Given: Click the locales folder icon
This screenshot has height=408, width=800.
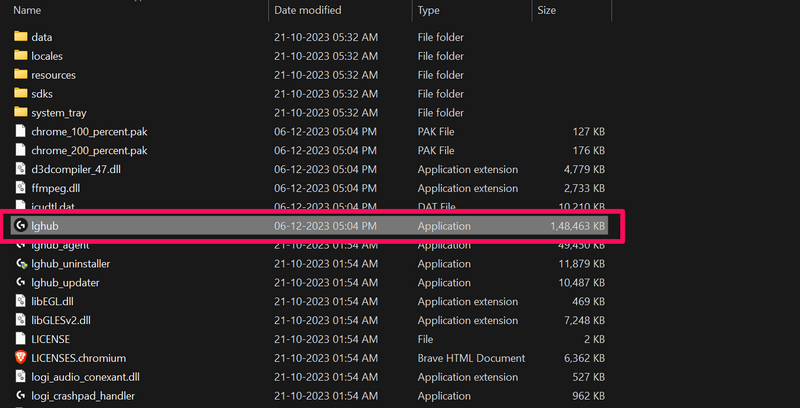Looking at the screenshot, I should point(20,56).
